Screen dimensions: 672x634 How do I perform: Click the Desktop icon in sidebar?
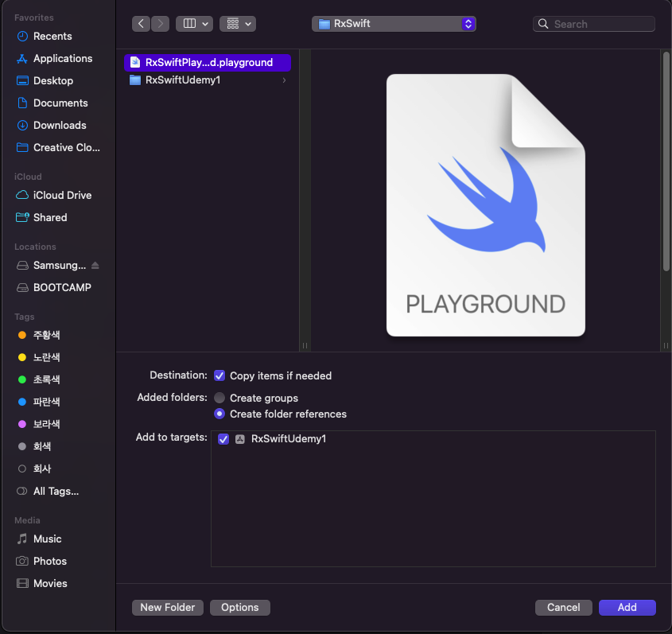(22, 80)
